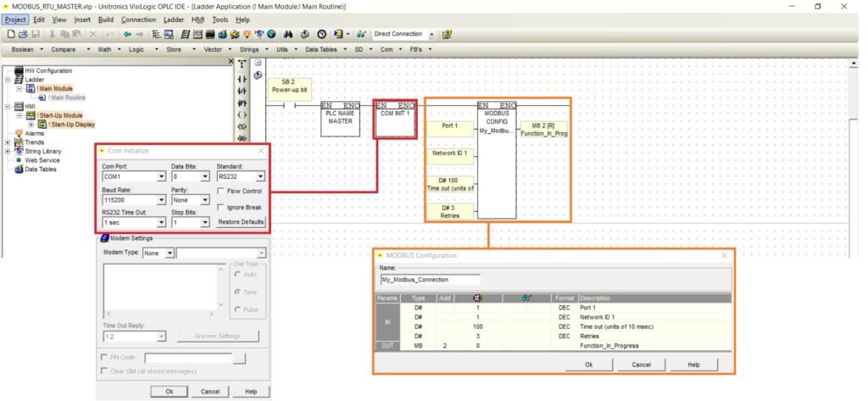Click the project tree view toolbar icon

click(x=156, y=35)
